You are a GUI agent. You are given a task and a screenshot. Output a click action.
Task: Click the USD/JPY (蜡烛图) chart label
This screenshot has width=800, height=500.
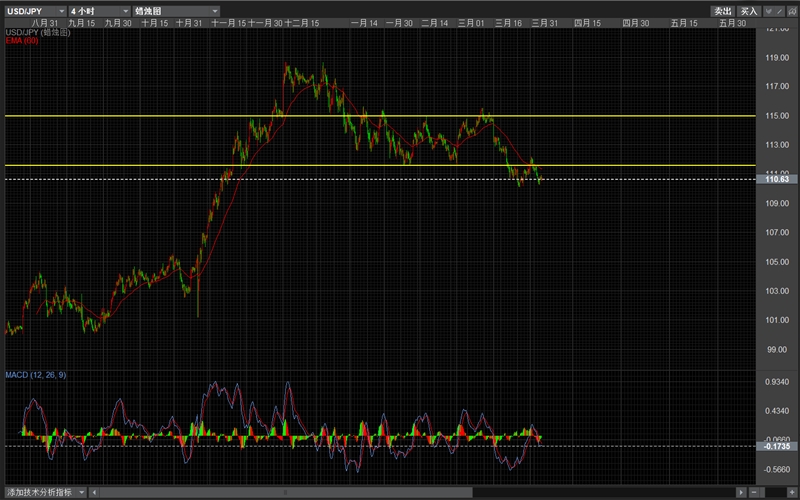click(x=38, y=32)
